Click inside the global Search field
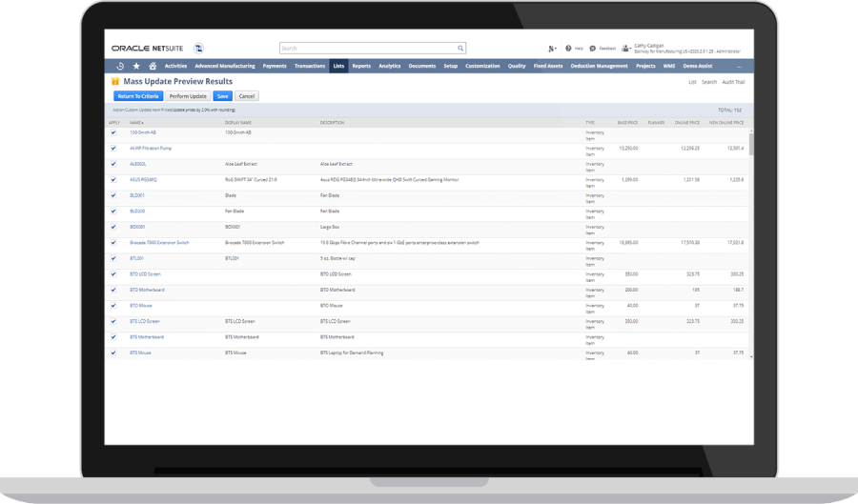The height and width of the screenshot is (504, 858). pyautogui.click(x=373, y=48)
